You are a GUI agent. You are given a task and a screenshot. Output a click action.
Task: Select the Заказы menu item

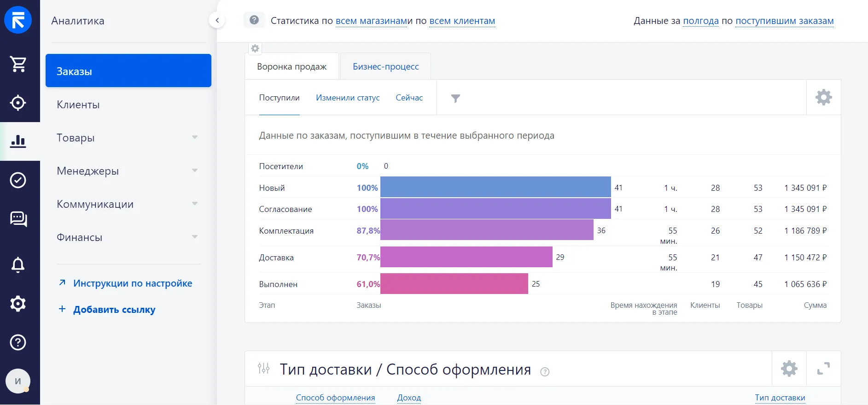128,70
